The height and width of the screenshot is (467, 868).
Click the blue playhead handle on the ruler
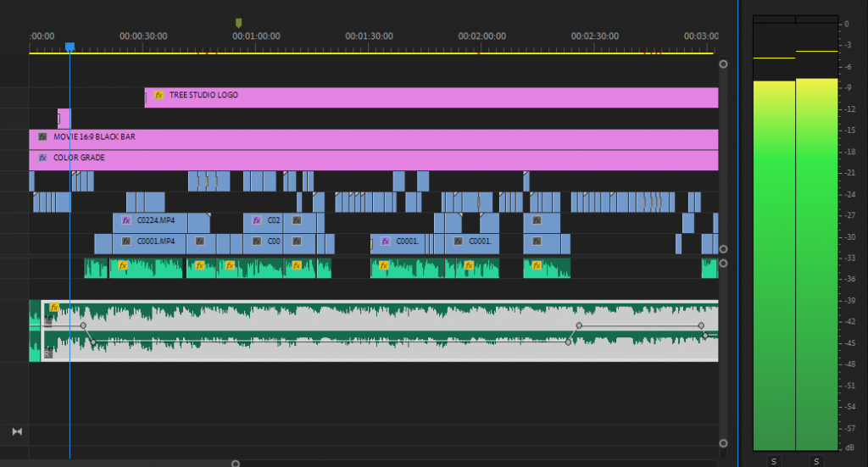(x=70, y=47)
